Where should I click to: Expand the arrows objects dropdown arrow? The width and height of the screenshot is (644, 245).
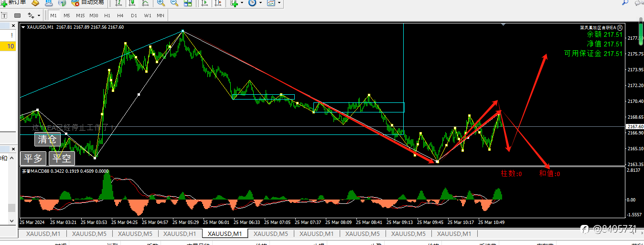point(38,16)
